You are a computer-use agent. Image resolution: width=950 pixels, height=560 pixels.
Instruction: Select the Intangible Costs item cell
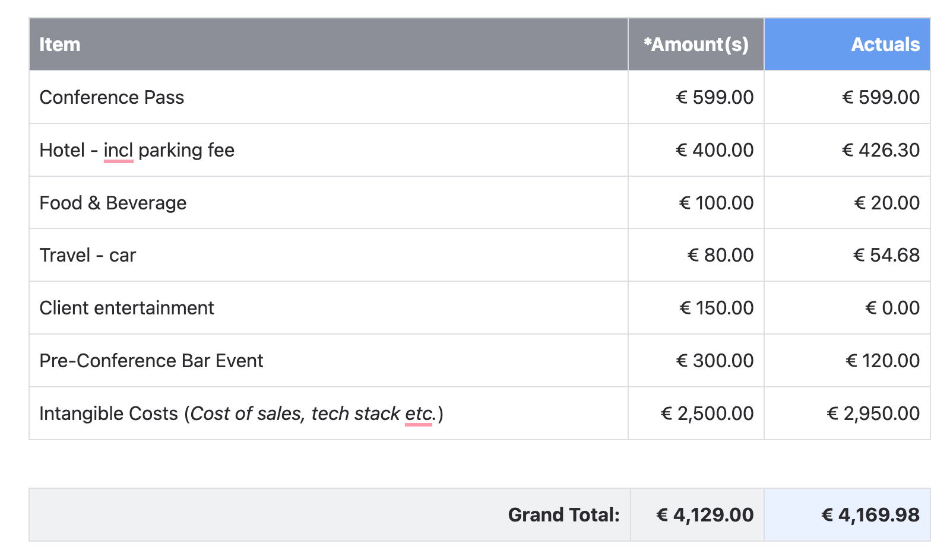pos(328,413)
